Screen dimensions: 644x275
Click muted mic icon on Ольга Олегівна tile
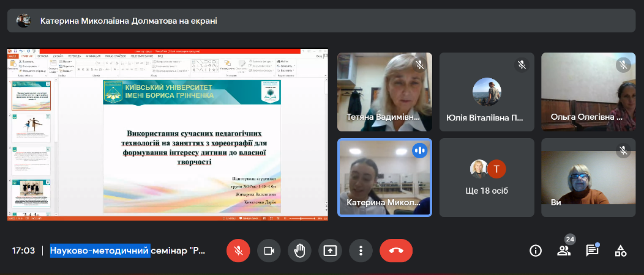point(623,65)
